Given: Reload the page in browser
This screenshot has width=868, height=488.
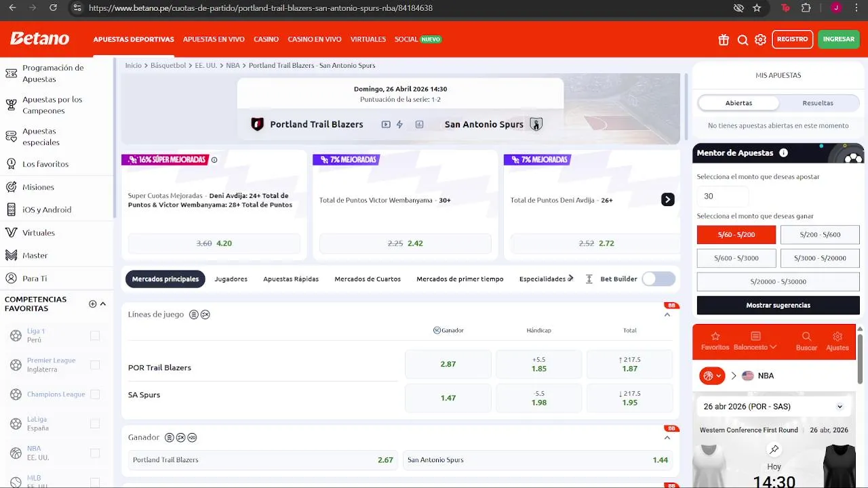Looking at the screenshot, I should pyautogui.click(x=53, y=8).
